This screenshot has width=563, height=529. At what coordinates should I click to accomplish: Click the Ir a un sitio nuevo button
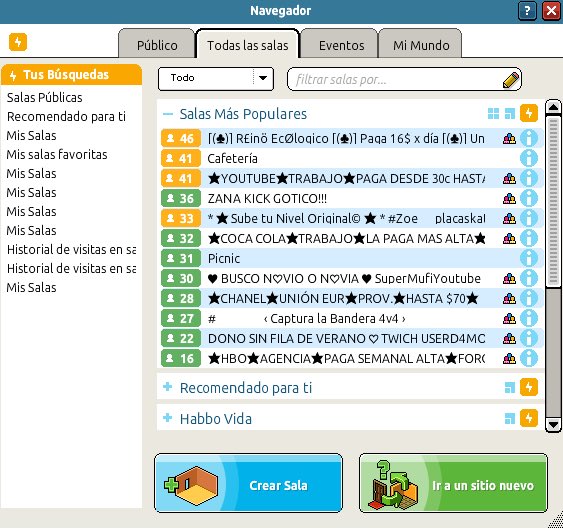(x=453, y=483)
